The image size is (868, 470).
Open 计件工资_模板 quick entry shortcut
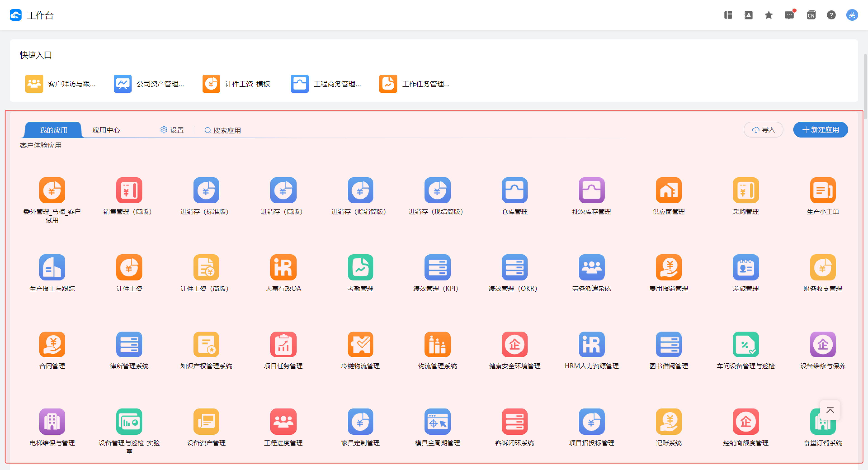(x=236, y=84)
